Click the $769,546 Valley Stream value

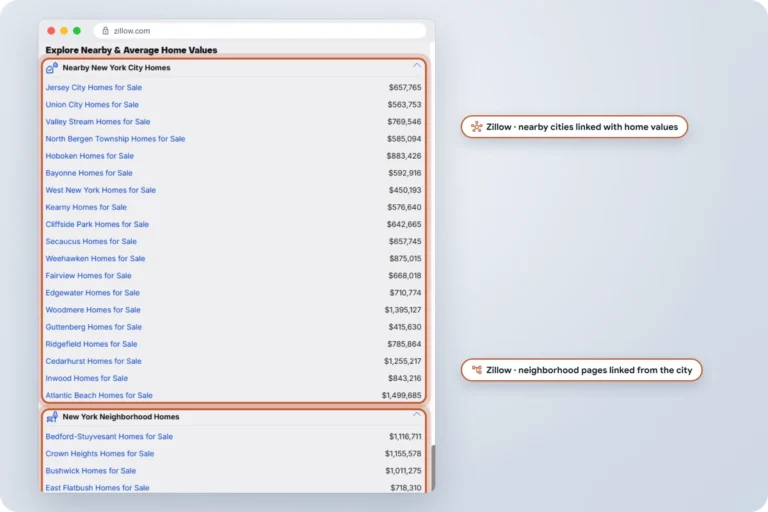405,122
